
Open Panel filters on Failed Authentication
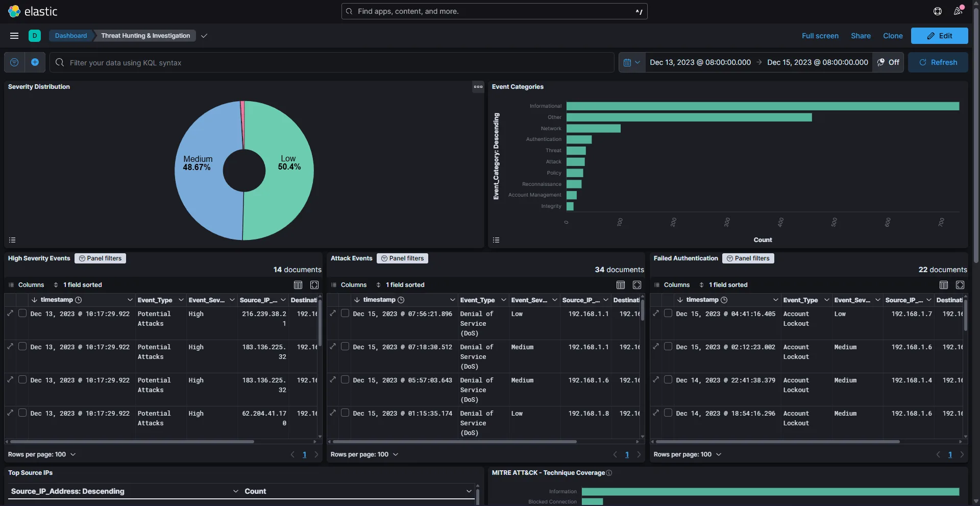pos(748,258)
